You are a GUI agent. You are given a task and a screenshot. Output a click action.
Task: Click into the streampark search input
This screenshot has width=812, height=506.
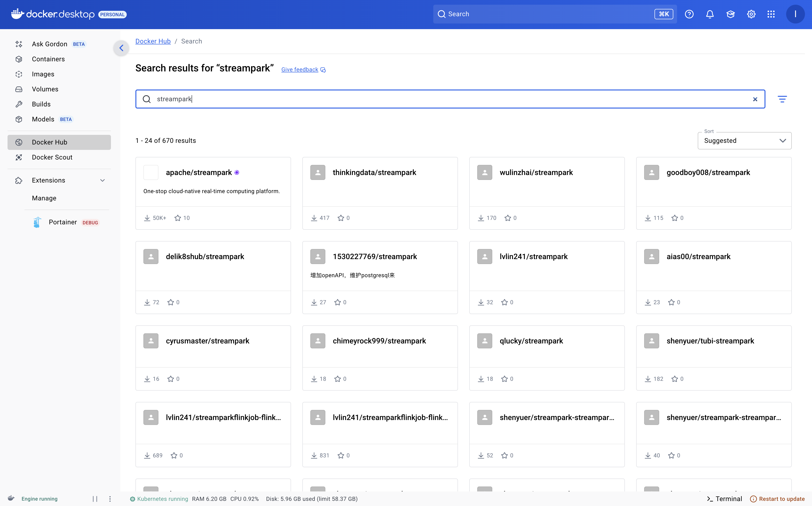450,99
